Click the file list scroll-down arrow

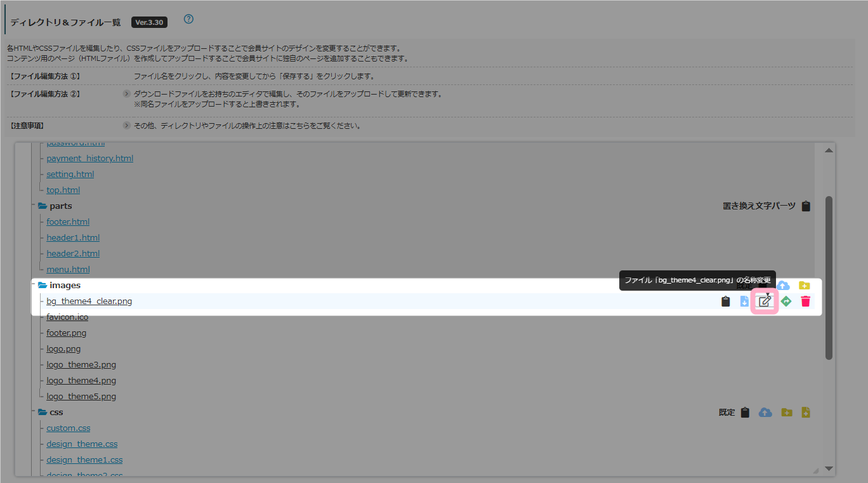pyautogui.click(x=829, y=468)
